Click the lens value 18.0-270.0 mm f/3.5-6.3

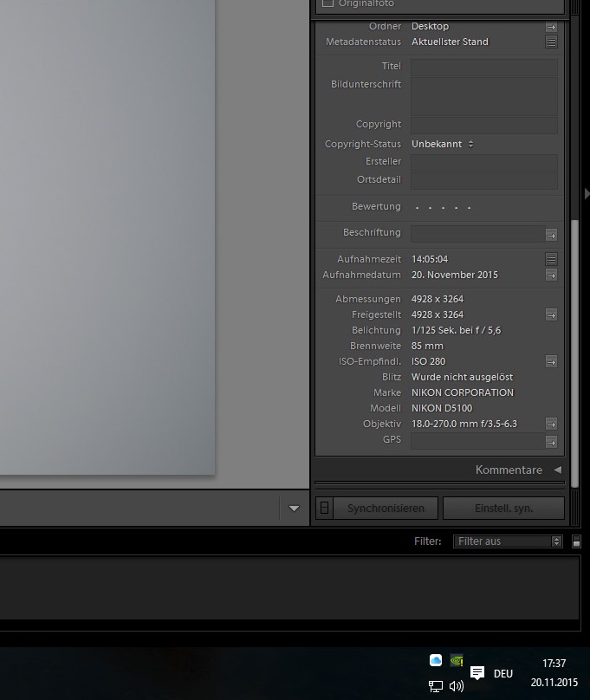click(464, 425)
